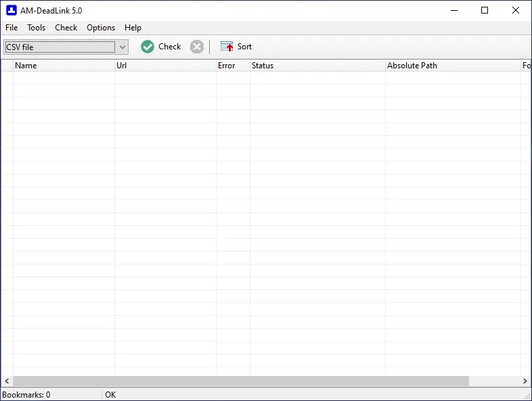Click the AM-DeadLink app icon in title bar
The height and width of the screenshot is (401, 532).
pos(12,11)
